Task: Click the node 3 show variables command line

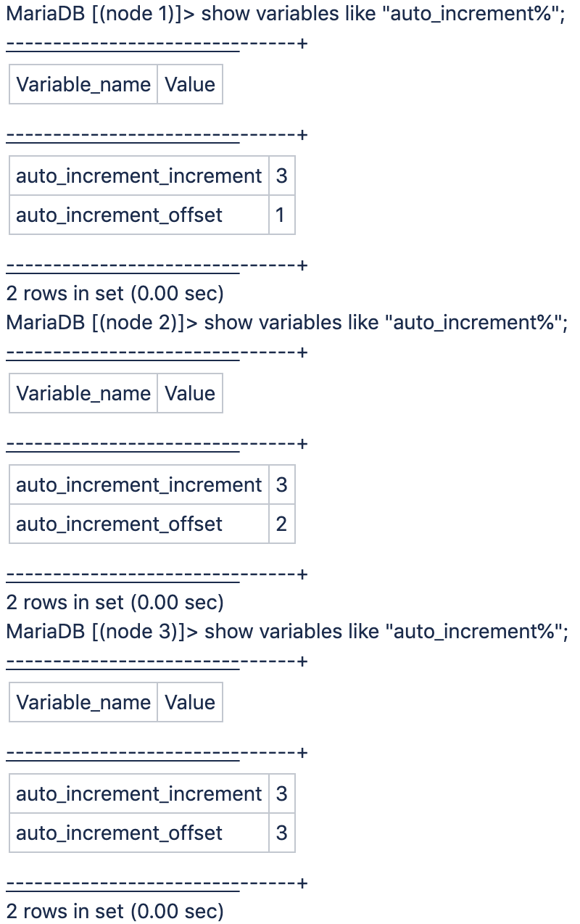Action: [285, 632]
